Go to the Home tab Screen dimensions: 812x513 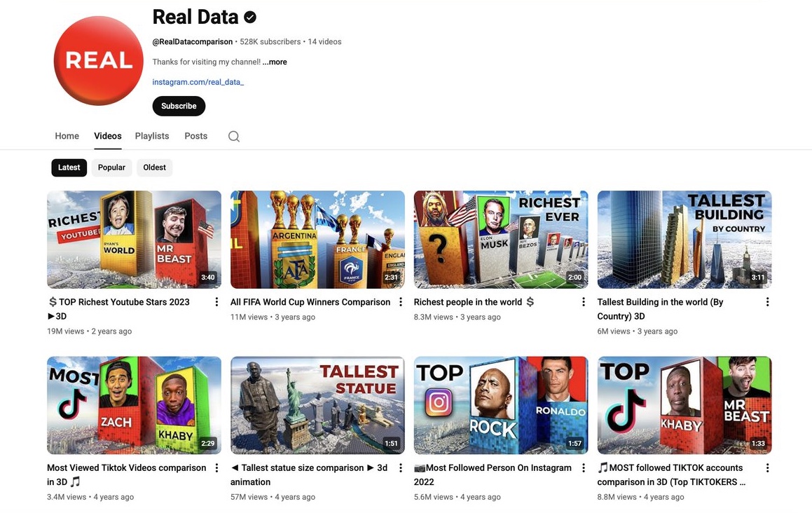pyautogui.click(x=67, y=136)
